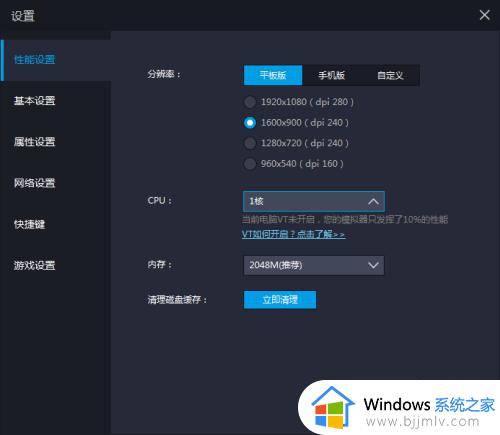
Task: Expand the 内存 2048M dropdown
Action: click(314, 265)
